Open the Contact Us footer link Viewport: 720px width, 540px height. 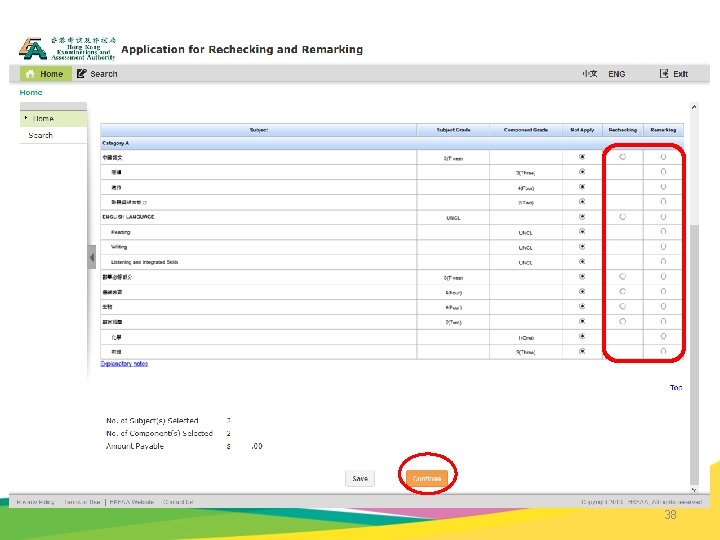[178, 502]
